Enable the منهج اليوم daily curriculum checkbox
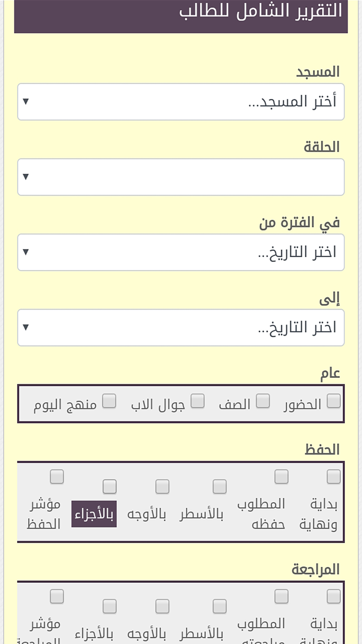The width and height of the screenshot is (362, 644). pyautogui.click(x=109, y=401)
